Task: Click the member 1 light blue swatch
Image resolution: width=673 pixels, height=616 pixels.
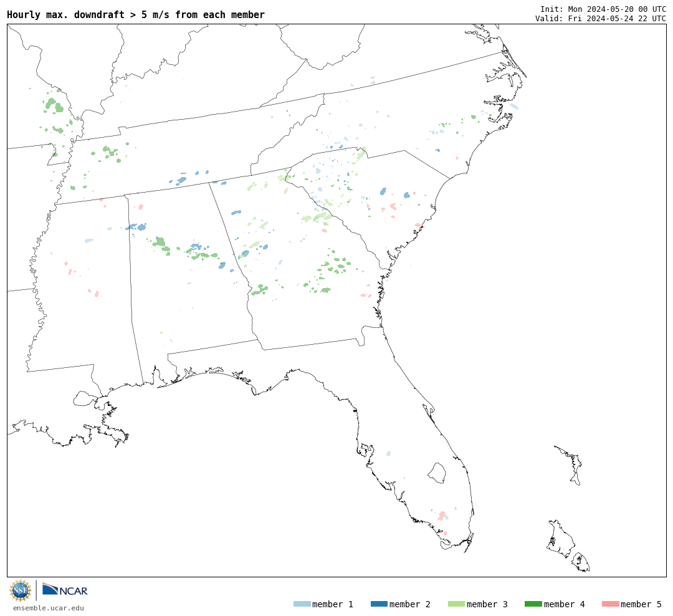Action: (302, 604)
